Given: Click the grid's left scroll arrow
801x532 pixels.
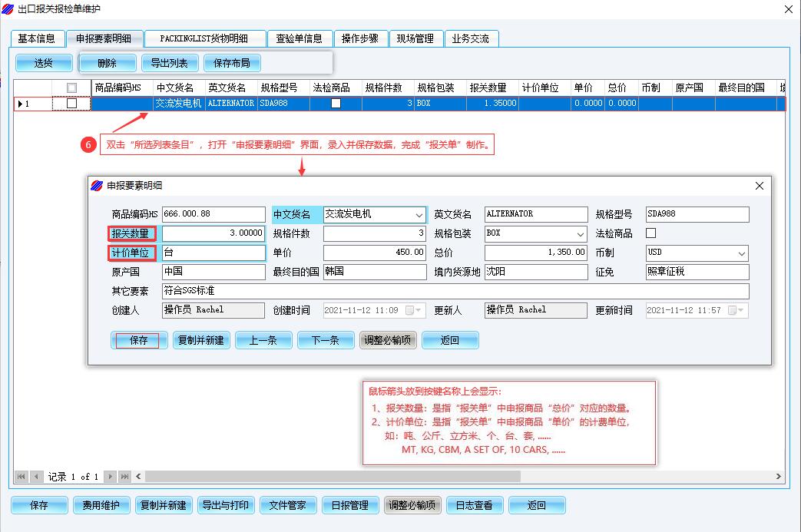Looking at the screenshot, I should [x=138, y=477].
